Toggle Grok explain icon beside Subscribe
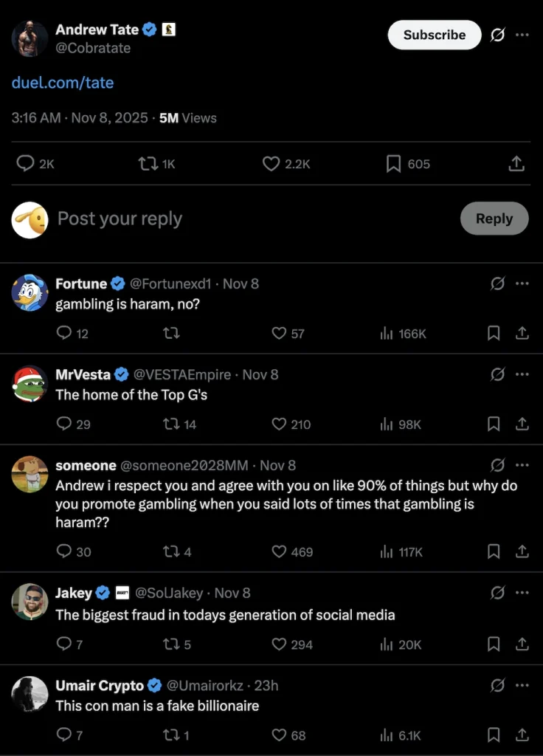This screenshot has height=756, width=543. pyautogui.click(x=498, y=35)
